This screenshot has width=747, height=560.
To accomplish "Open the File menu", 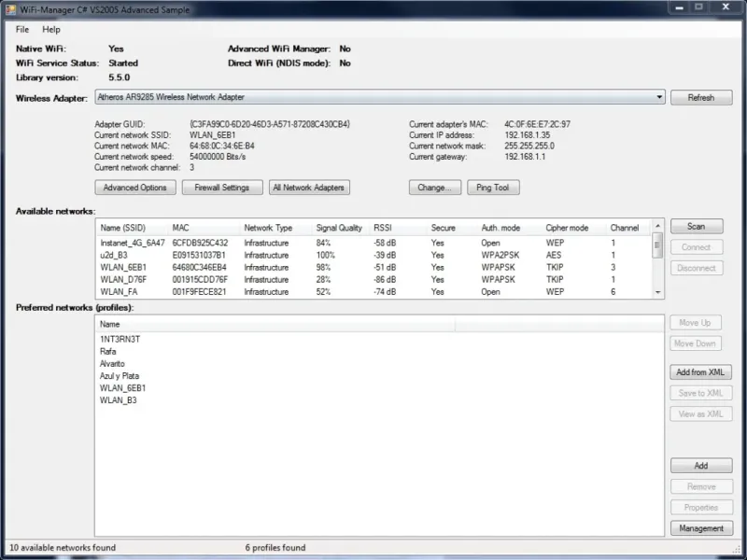I will [x=22, y=30].
